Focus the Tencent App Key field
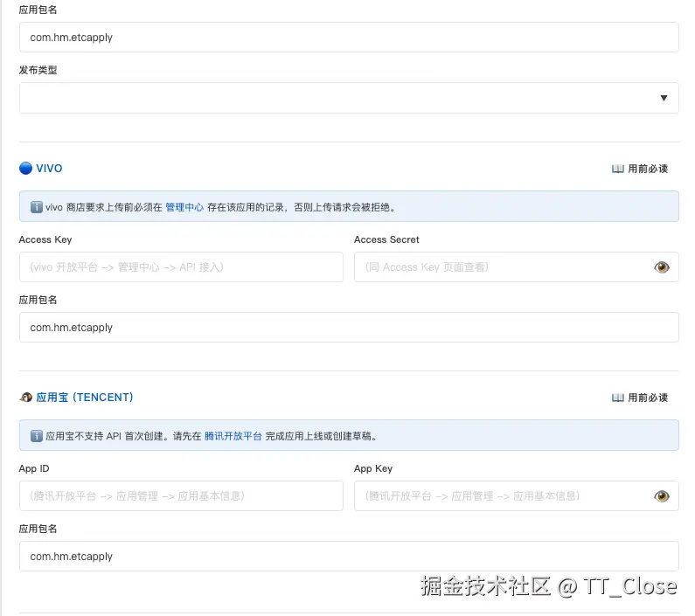 [x=517, y=496]
